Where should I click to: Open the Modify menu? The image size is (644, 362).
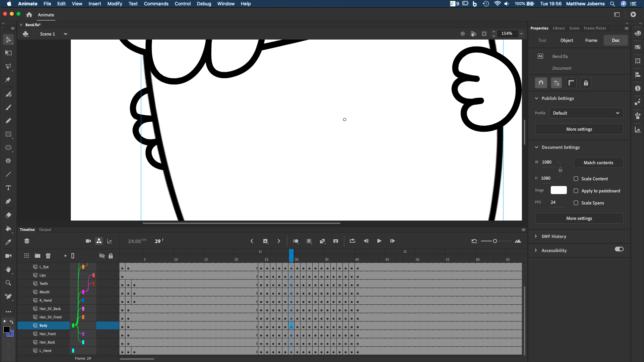(x=115, y=4)
